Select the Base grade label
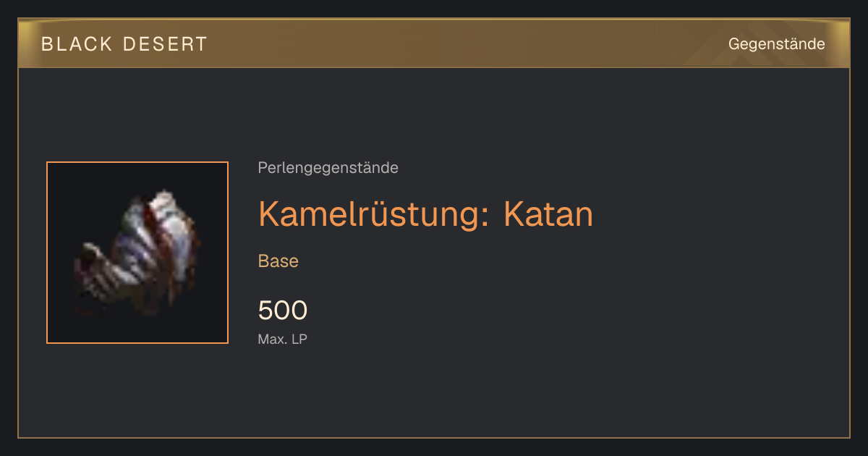The width and height of the screenshot is (868, 456). click(x=278, y=261)
